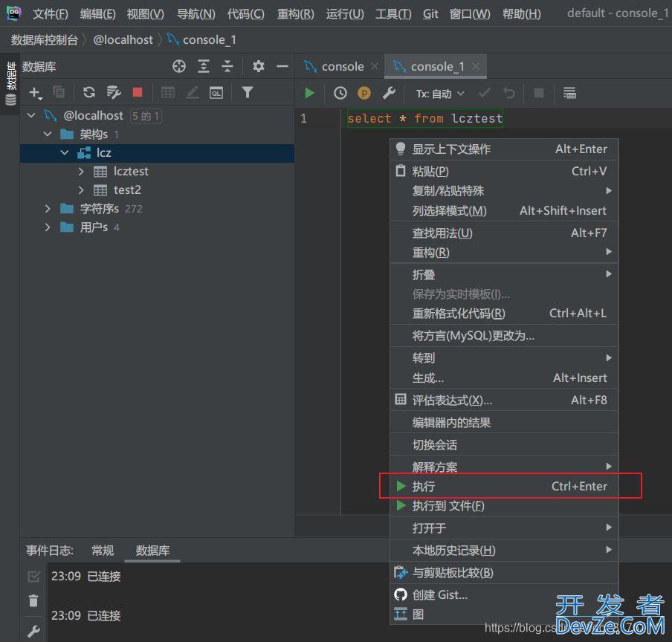
Task: Click the green Execute button in console toolbar
Action: tap(309, 93)
